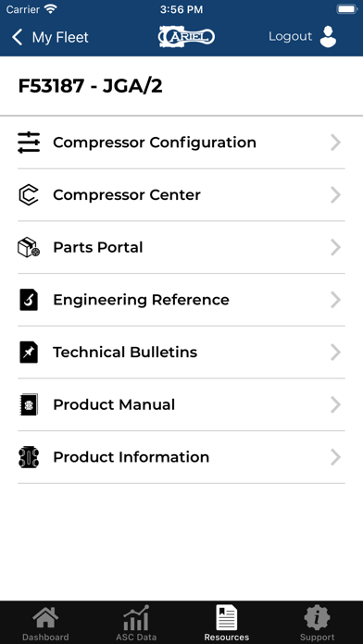This screenshot has width=363, height=644.
Task: Open Product Information using right chevron
Action: pyautogui.click(x=336, y=457)
